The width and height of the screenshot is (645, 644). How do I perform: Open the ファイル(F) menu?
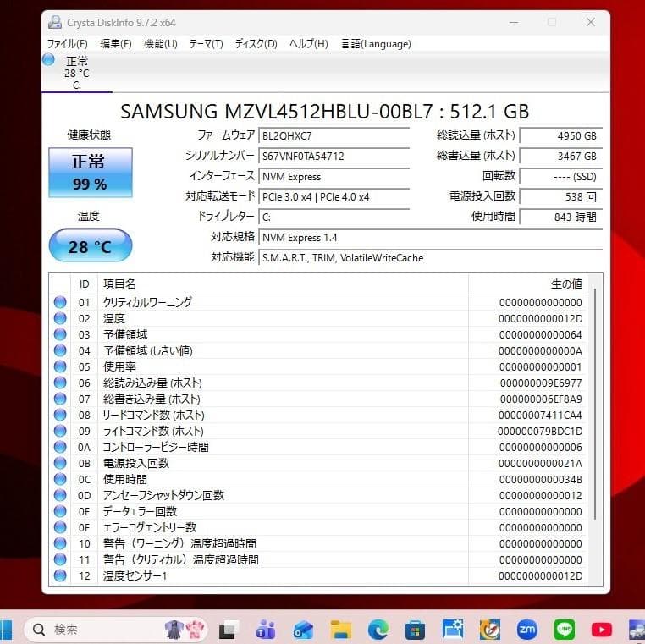[68, 44]
